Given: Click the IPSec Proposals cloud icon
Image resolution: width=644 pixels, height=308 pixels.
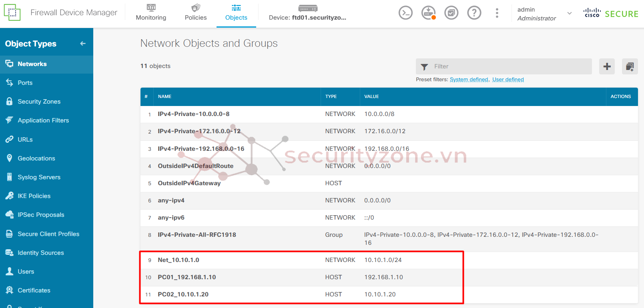Looking at the screenshot, I should pos(9,214).
